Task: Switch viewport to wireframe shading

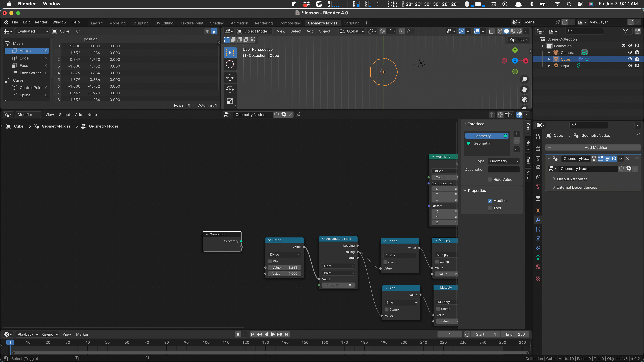Action: [x=500, y=31]
